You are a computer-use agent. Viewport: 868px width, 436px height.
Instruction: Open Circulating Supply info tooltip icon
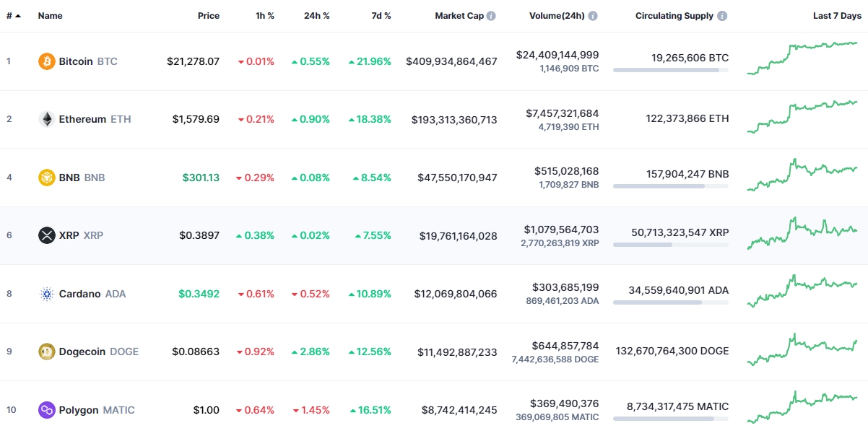(x=722, y=16)
